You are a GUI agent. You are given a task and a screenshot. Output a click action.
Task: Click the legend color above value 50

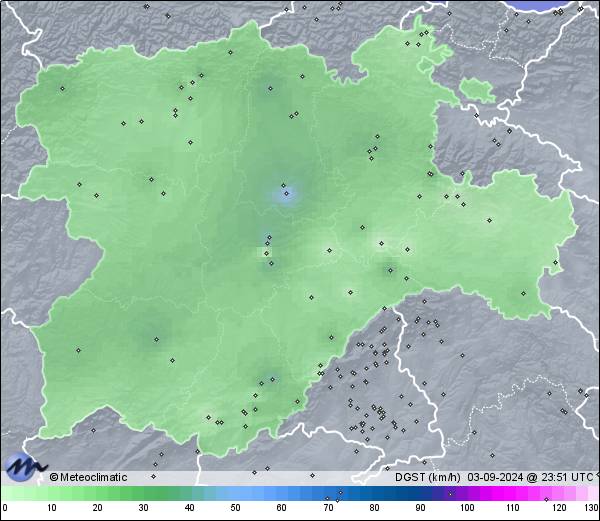click(235, 493)
